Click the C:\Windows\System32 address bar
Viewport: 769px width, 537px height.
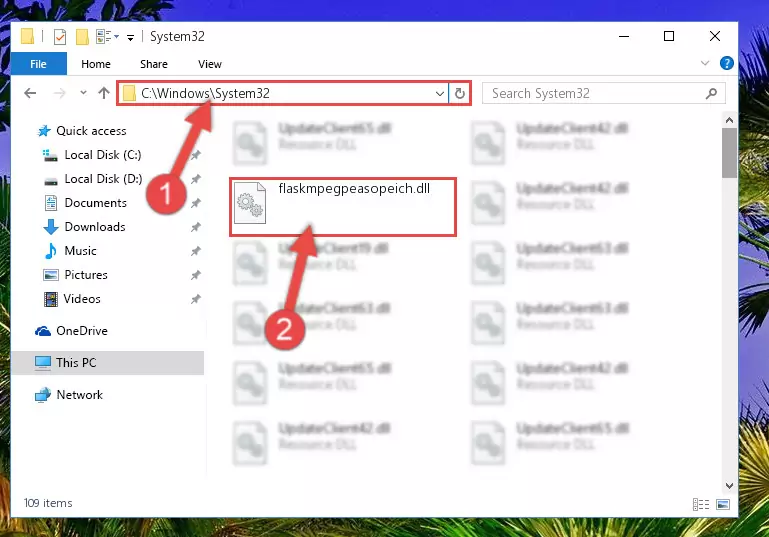pos(282,93)
